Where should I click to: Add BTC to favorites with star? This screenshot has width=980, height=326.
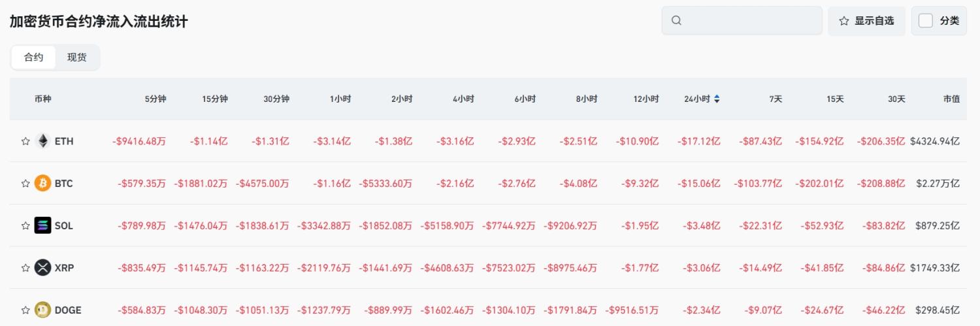25,184
